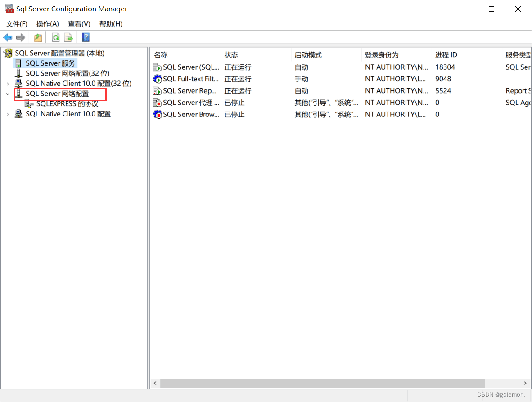Sort by the 登录身份为 column header

pos(396,55)
